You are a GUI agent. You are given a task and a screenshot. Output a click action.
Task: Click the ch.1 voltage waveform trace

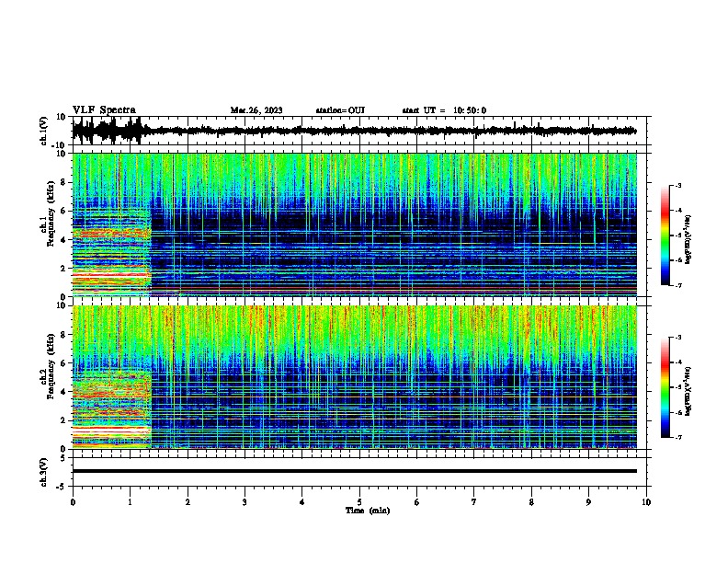[x=354, y=131]
